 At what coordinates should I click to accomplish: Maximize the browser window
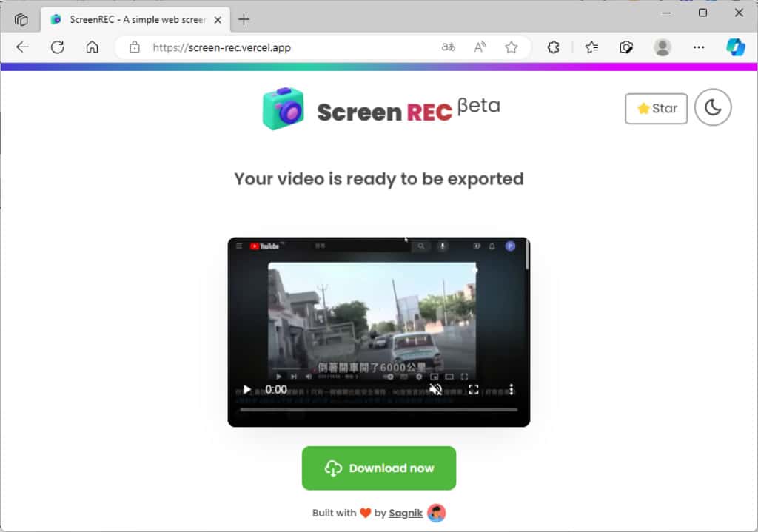click(703, 13)
